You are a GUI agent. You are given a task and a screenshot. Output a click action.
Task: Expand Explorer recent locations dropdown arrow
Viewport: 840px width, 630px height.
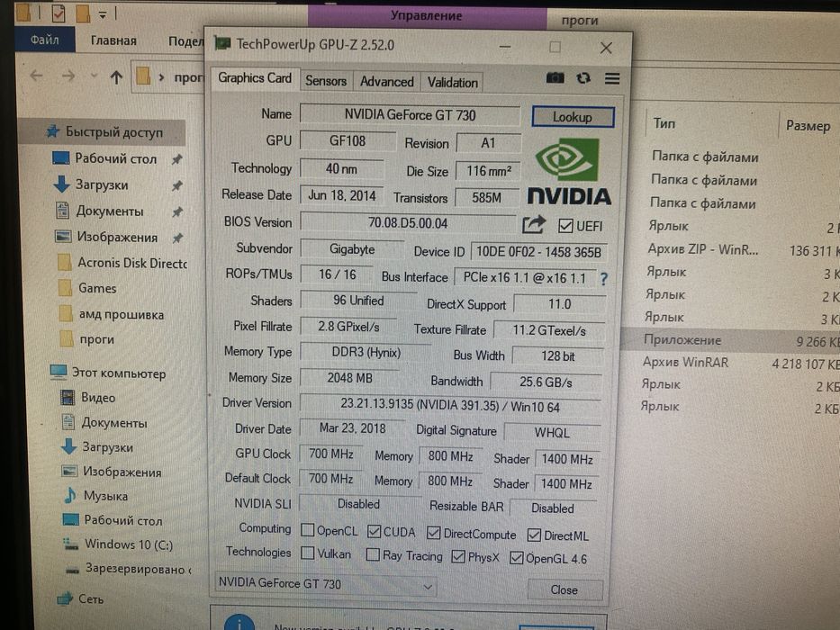pyautogui.click(x=94, y=76)
